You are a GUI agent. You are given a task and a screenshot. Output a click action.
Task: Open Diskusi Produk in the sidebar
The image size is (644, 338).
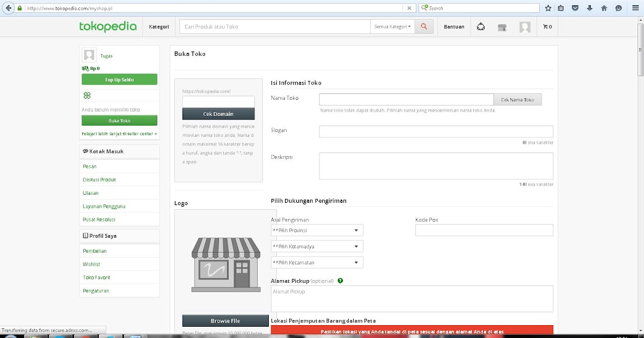(x=99, y=180)
